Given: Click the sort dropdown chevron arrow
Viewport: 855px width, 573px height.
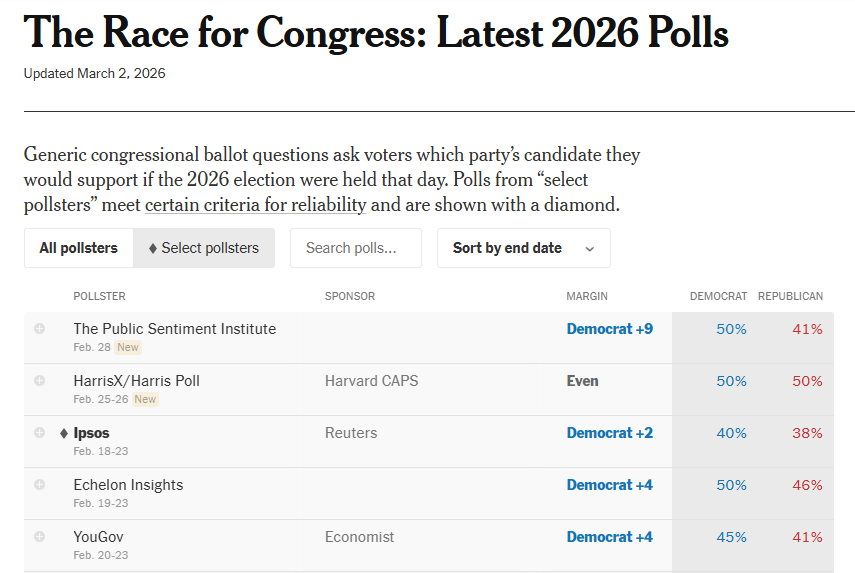Looking at the screenshot, I should pos(589,249).
